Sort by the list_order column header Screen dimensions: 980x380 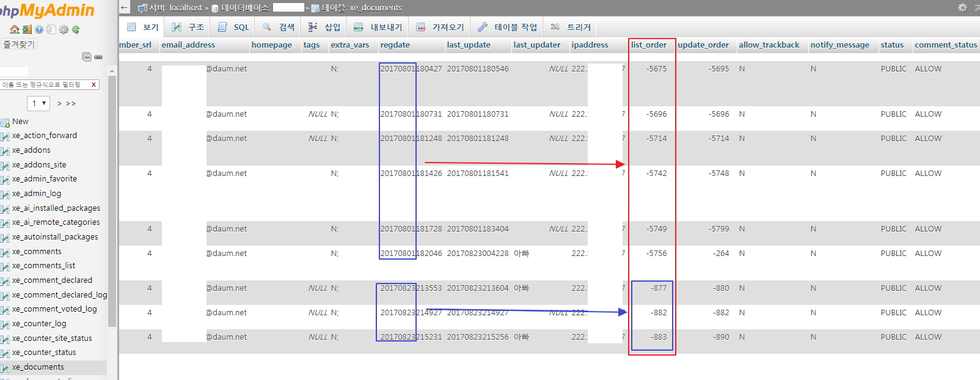click(648, 45)
